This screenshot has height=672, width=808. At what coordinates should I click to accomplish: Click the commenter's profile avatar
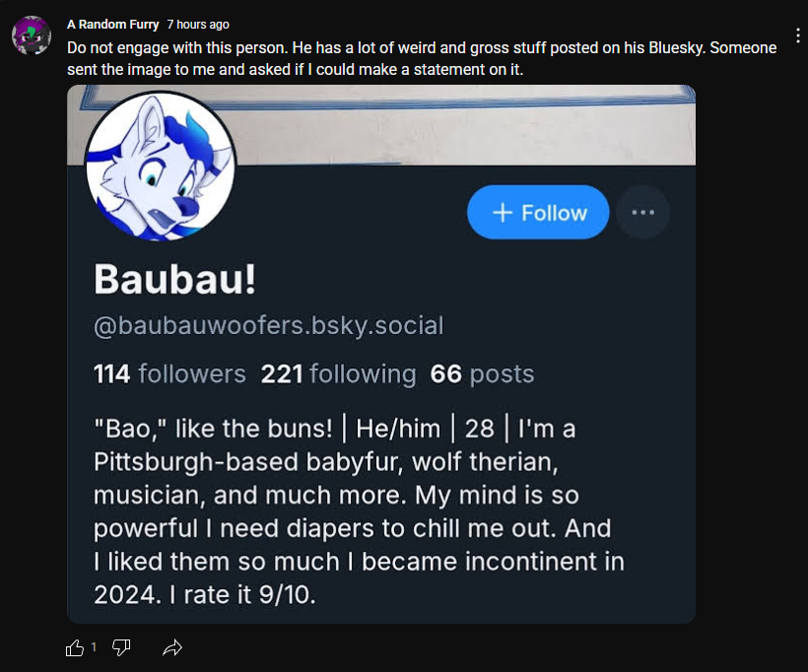point(32,35)
